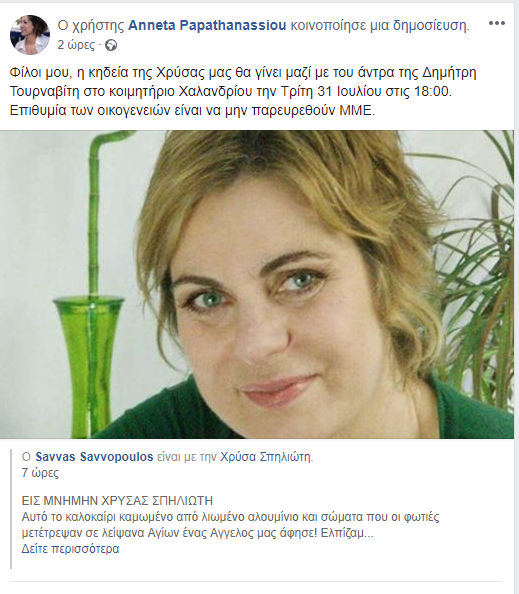The width and height of the screenshot is (519, 594).
Task: Click the truncated word "Ελπίζαμ..."
Action: 347,533
